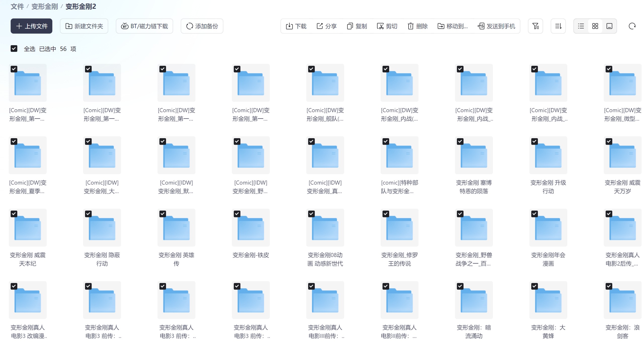The width and height of the screenshot is (644, 345).
Task: Open folder 变形金刚 英雄传
Action: point(176,228)
